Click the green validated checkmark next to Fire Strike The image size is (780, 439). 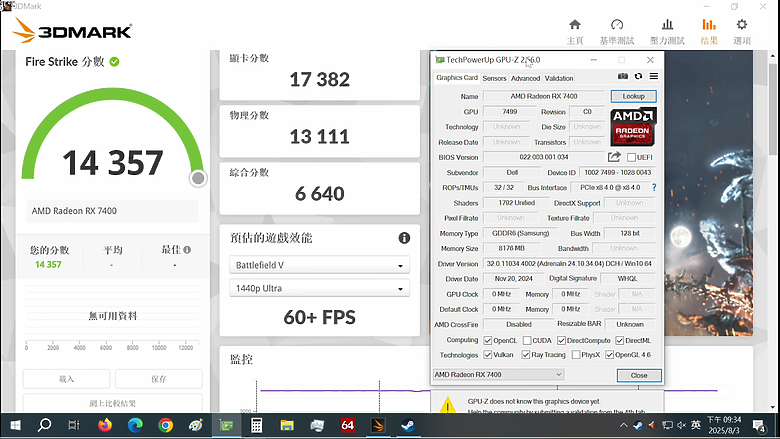(x=114, y=62)
